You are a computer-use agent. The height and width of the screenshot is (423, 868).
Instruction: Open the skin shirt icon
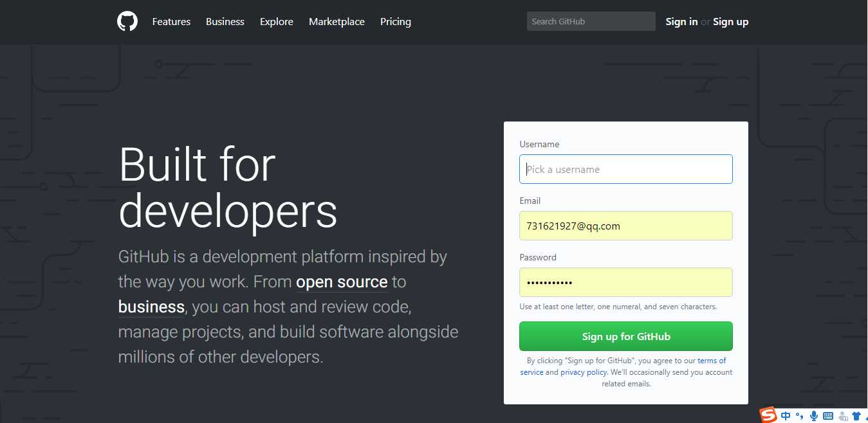pyautogui.click(x=856, y=416)
